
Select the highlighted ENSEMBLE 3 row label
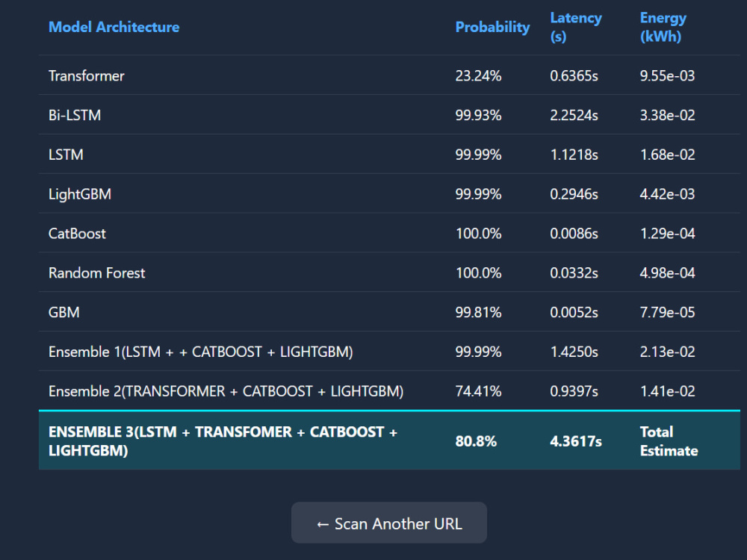tap(223, 441)
